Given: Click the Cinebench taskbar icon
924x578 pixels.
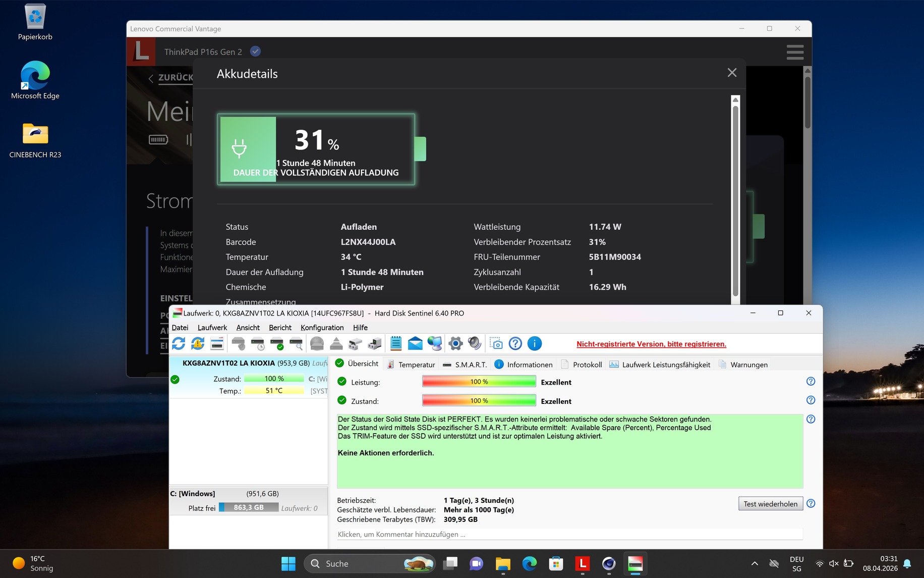Looking at the screenshot, I should [609, 563].
